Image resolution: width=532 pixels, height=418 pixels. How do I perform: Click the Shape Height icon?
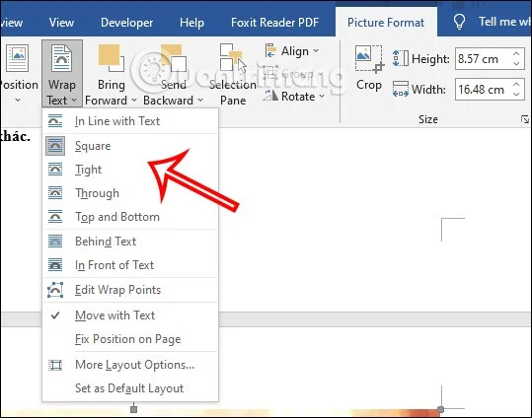pyautogui.click(x=401, y=58)
